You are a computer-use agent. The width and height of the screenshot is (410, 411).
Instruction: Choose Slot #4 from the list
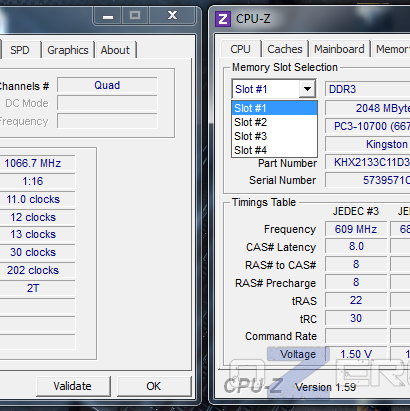click(x=274, y=150)
